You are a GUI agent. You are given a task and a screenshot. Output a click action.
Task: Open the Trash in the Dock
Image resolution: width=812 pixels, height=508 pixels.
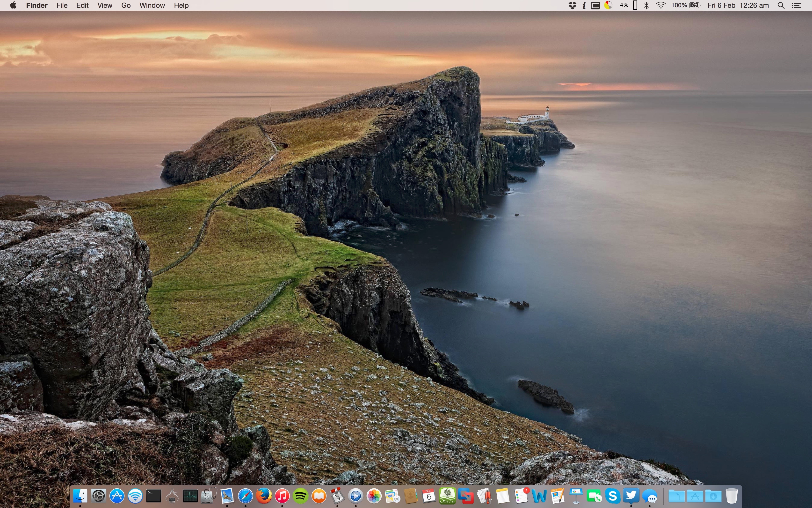point(732,496)
